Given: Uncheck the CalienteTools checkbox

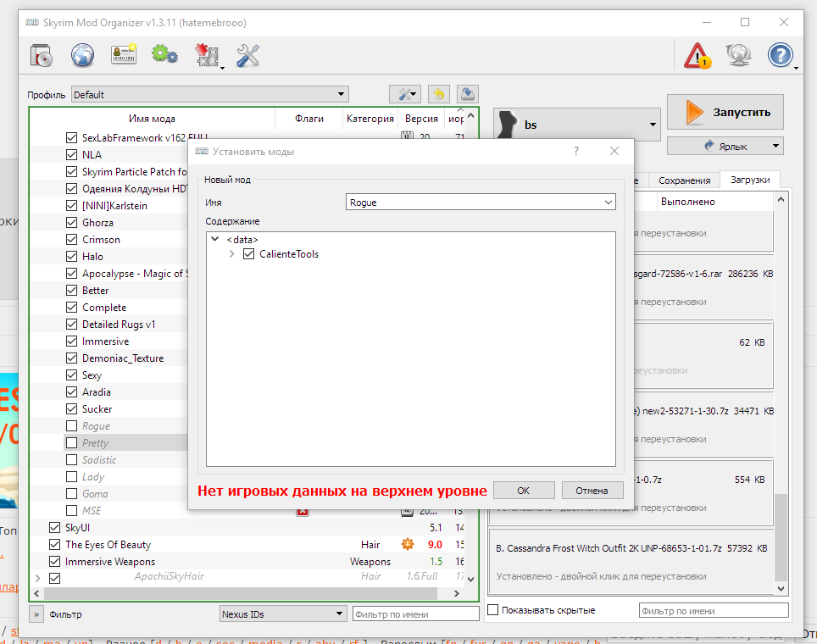Looking at the screenshot, I should pos(248,254).
